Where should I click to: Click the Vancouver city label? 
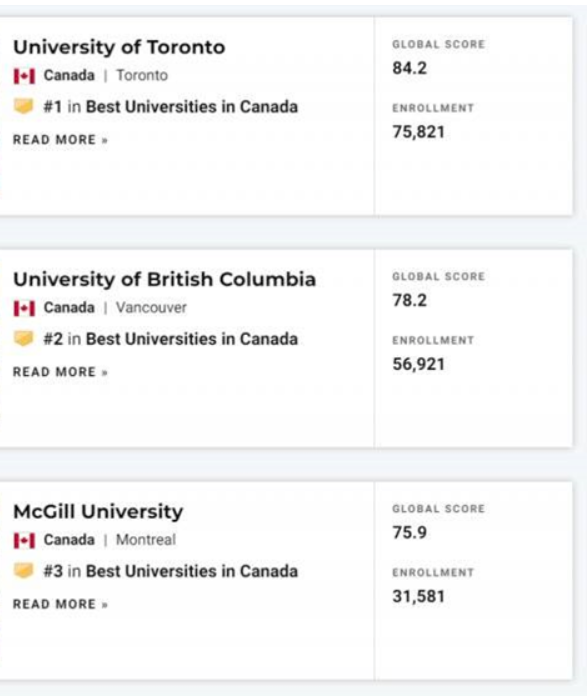152,308
